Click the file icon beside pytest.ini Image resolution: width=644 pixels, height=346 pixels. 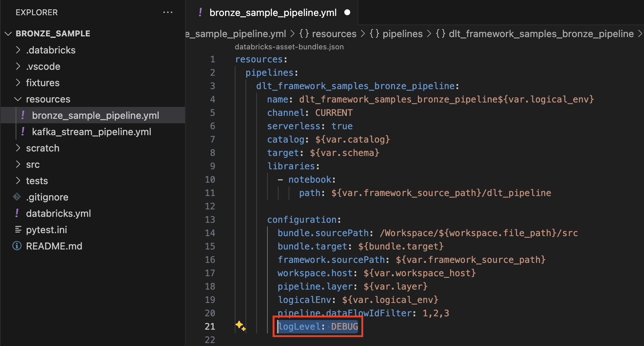tap(18, 229)
